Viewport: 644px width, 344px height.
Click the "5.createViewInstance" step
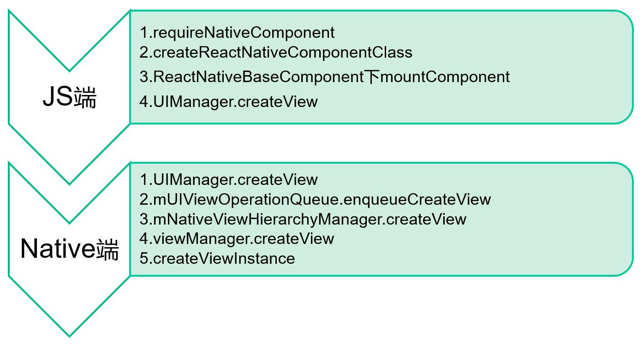[x=217, y=258]
